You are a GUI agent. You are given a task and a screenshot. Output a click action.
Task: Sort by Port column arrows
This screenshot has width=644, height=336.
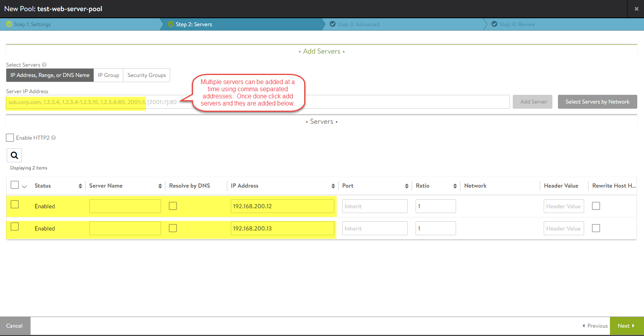pyautogui.click(x=406, y=186)
